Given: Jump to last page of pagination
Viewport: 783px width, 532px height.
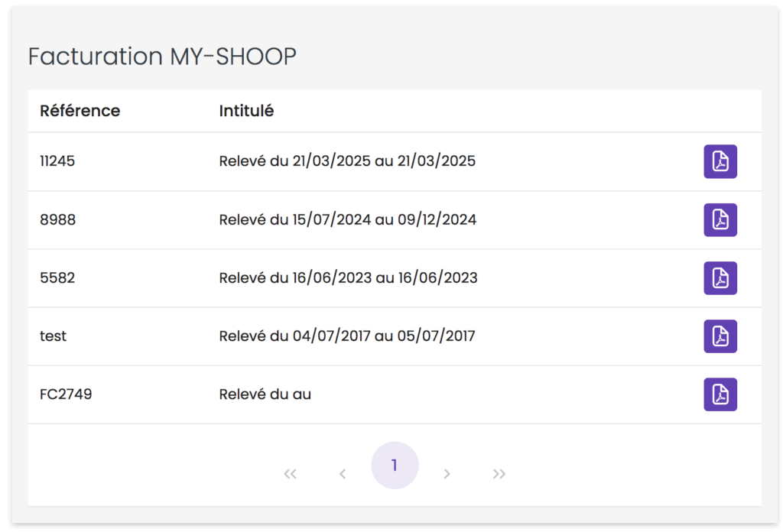Looking at the screenshot, I should [499, 474].
